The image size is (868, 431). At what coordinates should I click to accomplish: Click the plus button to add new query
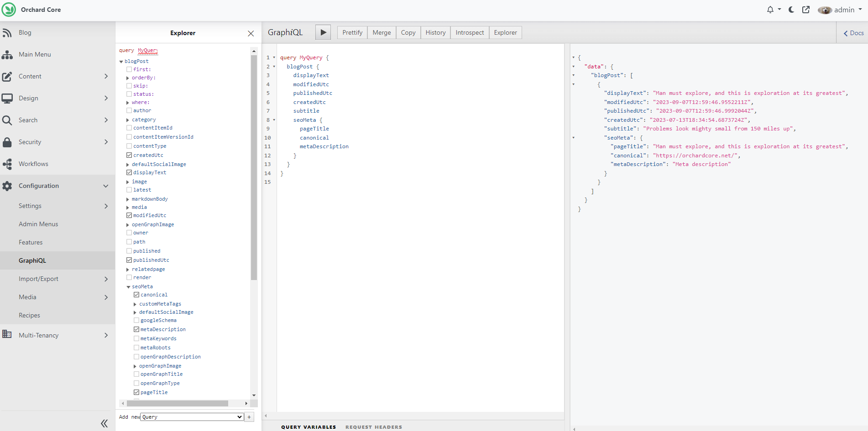[x=249, y=417]
